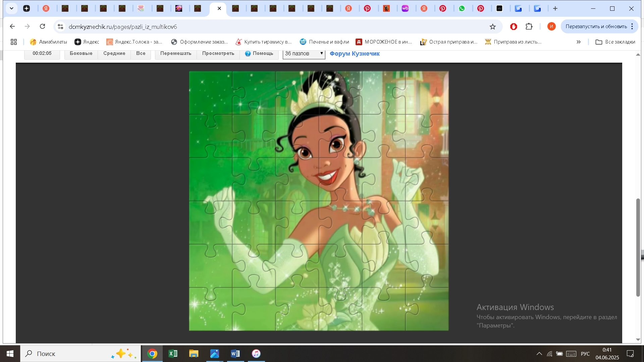Open File Explorer from the taskbar

[194, 354]
